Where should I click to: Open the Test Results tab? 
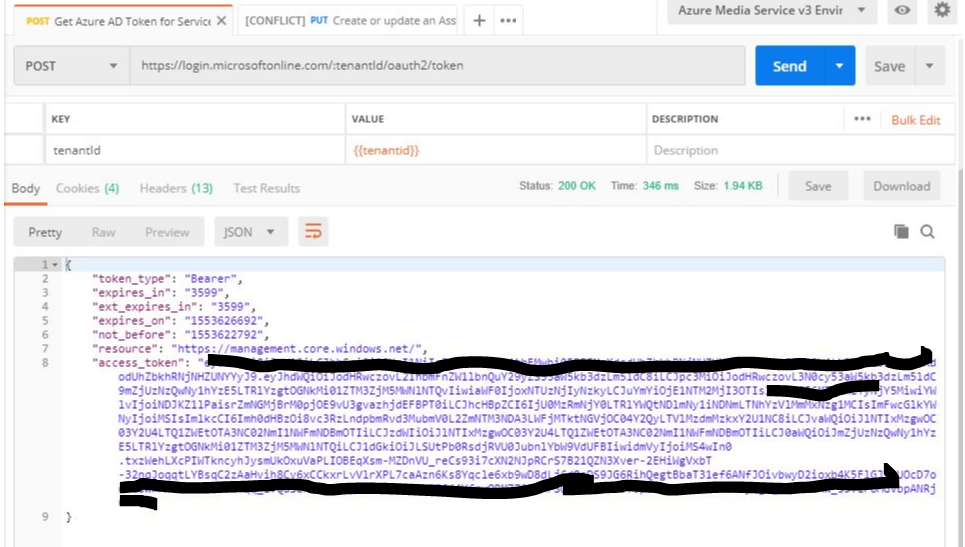tap(266, 188)
